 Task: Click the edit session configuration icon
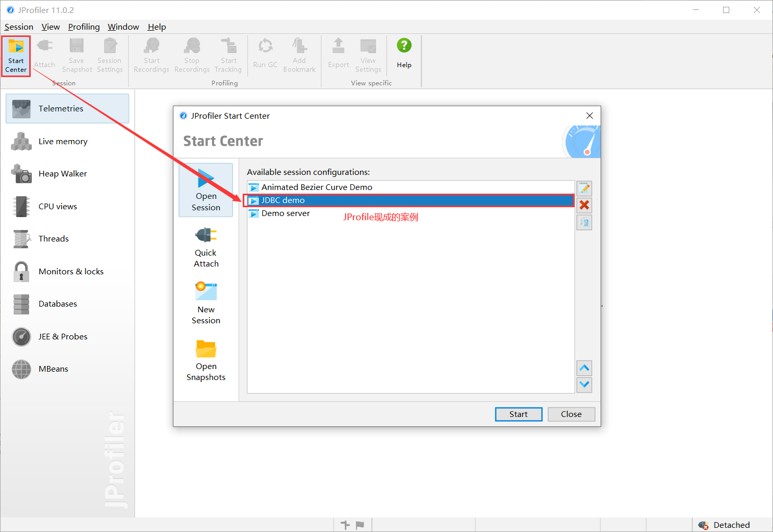(584, 188)
